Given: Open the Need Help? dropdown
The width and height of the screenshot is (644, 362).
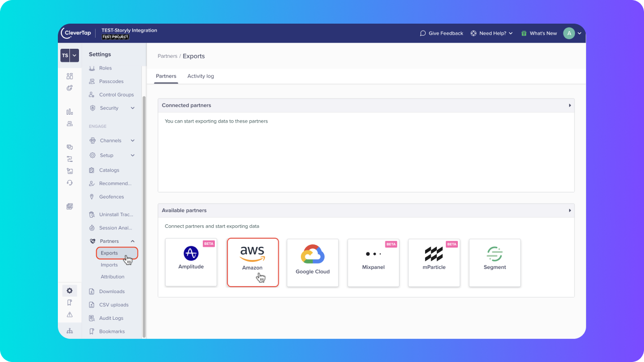Looking at the screenshot, I should [492, 33].
